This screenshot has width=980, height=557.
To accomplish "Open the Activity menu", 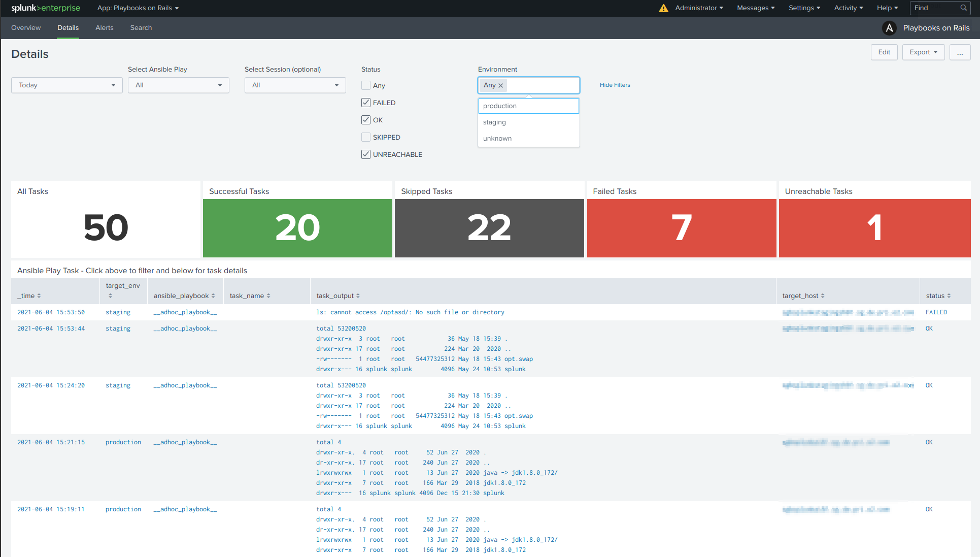I will tap(849, 8).
